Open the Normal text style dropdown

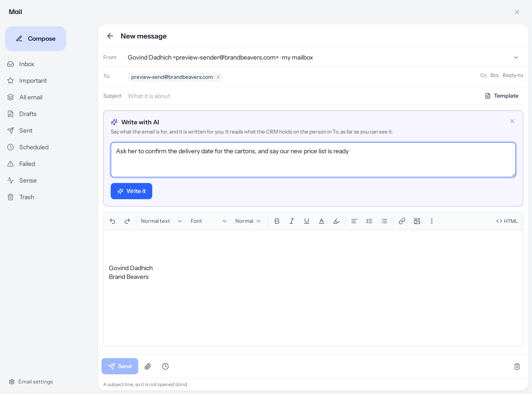click(161, 221)
